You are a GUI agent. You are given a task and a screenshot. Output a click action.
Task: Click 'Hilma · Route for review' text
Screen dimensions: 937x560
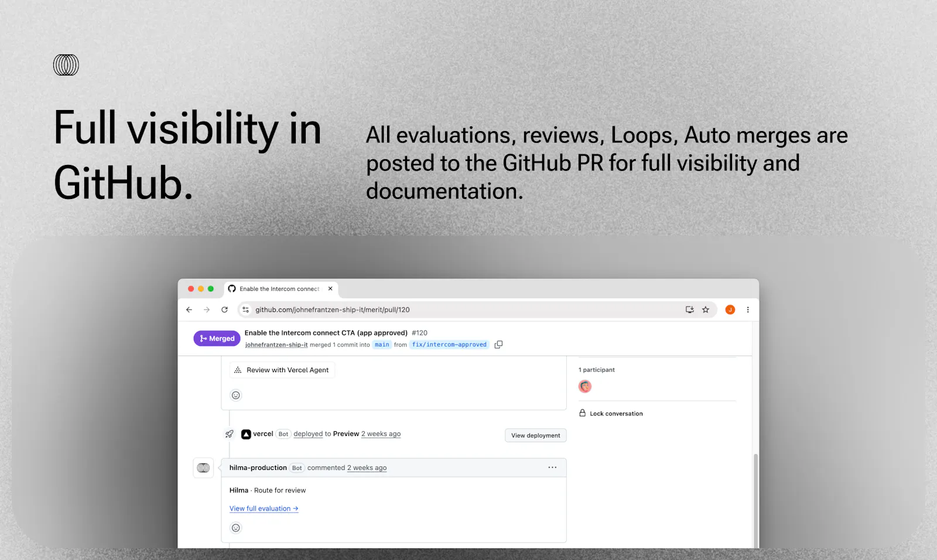pos(268,490)
